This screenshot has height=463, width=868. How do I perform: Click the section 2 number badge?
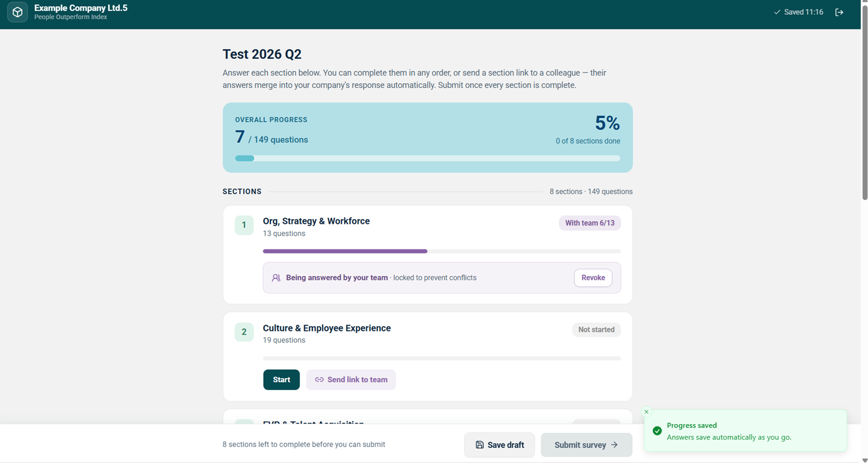(244, 332)
